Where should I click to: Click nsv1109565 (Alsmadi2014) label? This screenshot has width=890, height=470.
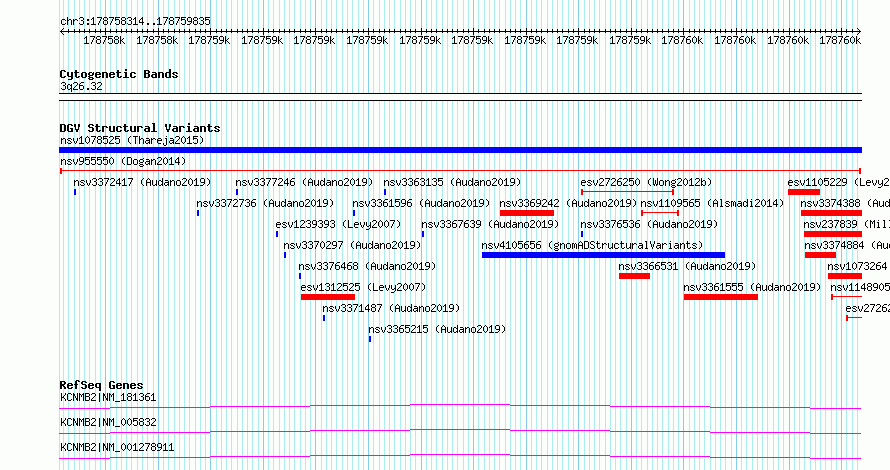[712, 203]
